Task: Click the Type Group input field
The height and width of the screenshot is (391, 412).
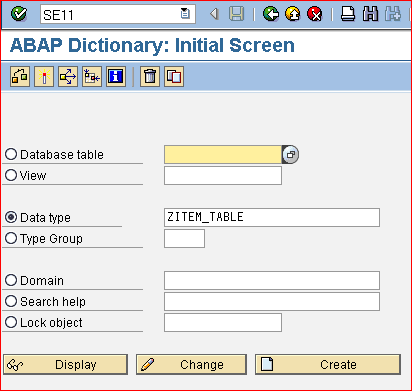Action: (184, 238)
